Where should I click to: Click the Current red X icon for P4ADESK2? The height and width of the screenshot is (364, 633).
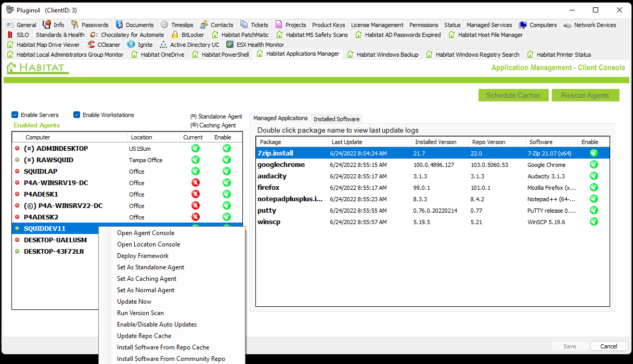(196, 217)
